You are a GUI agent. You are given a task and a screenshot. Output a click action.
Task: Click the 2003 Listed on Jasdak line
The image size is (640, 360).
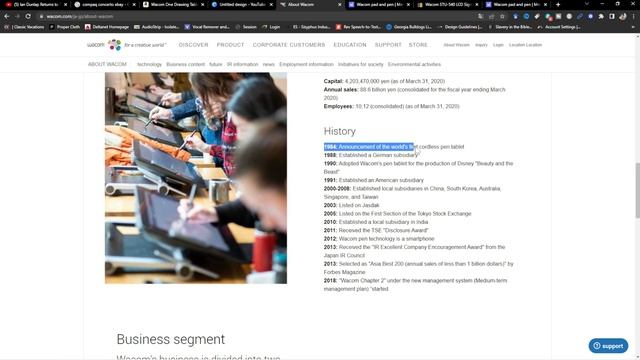coord(351,205)
